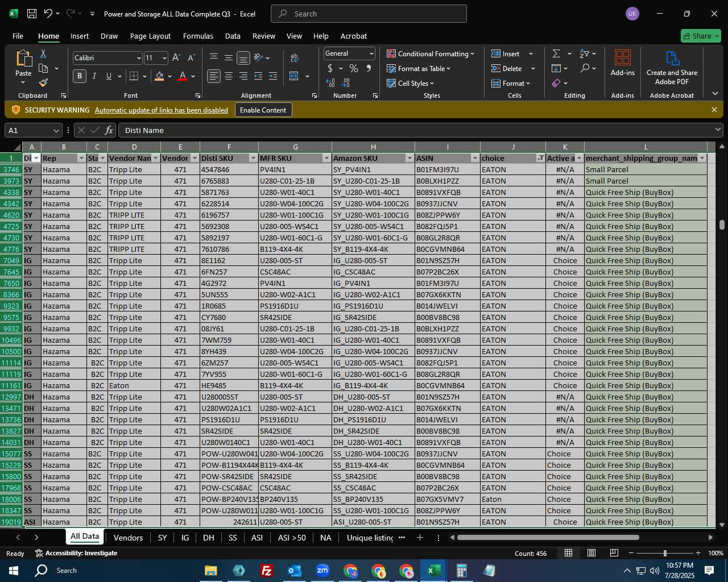Viewport: 728px width, 582px height.
Task: Open filter dropdown for Vendor Name column
Action: click(155, 158)
